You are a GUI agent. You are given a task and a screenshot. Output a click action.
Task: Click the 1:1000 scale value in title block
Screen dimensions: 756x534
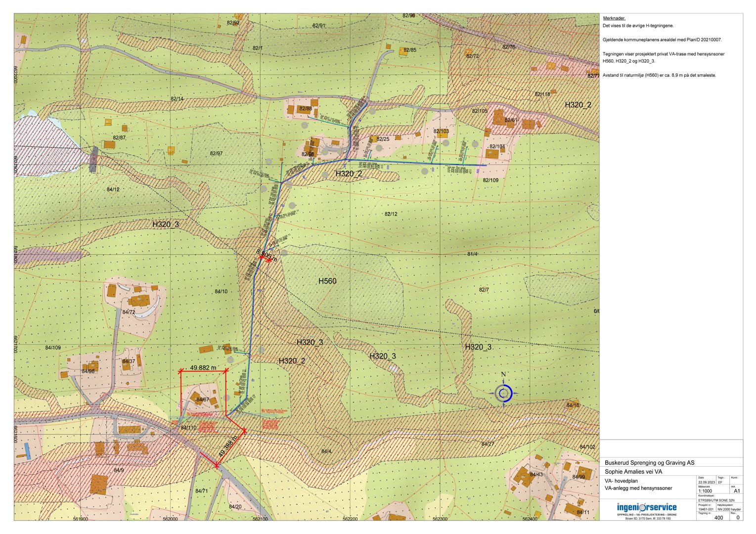pos(705,491)
